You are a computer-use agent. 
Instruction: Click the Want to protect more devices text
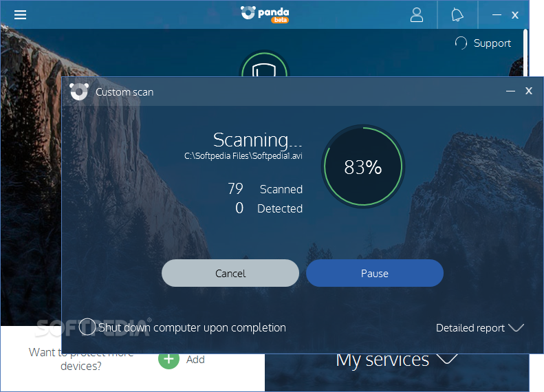click(81, 359)
